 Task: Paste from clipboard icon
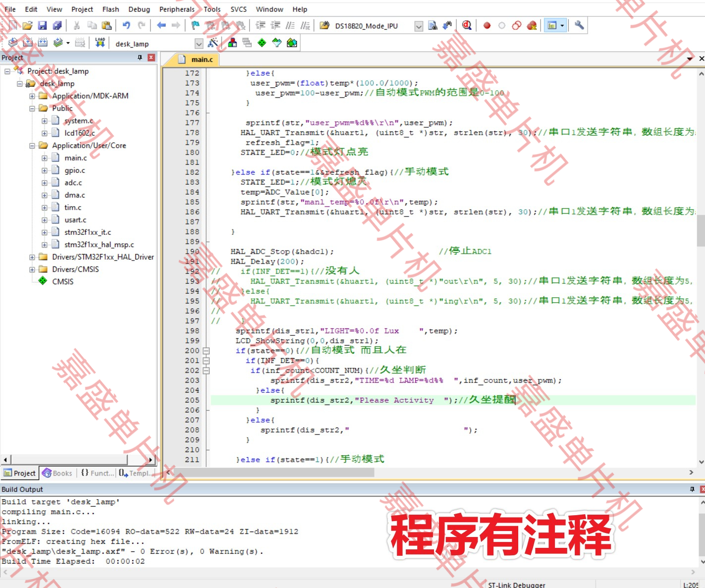click(107, 25)
